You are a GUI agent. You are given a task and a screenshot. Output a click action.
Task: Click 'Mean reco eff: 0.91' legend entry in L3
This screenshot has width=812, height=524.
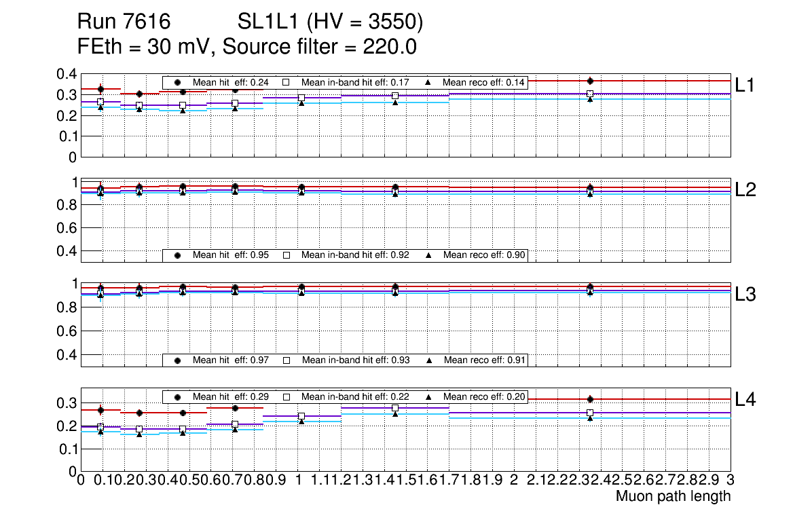coord(484,360)
